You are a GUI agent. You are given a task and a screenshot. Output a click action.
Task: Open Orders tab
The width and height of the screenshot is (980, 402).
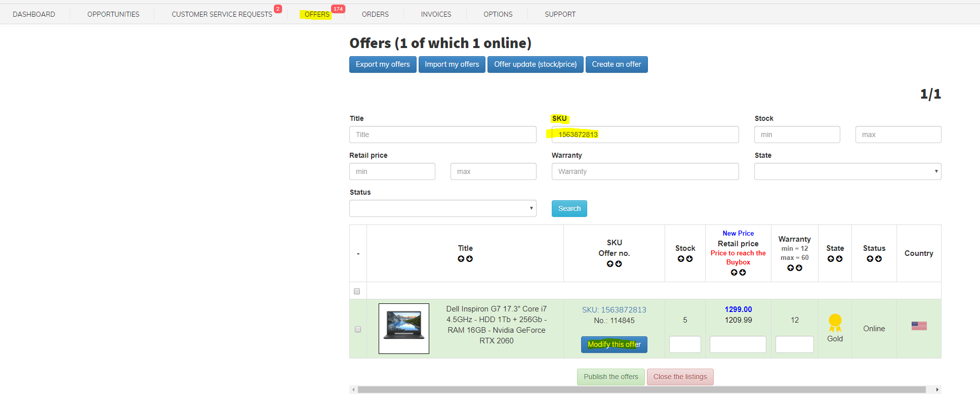(x=375, y=14)
